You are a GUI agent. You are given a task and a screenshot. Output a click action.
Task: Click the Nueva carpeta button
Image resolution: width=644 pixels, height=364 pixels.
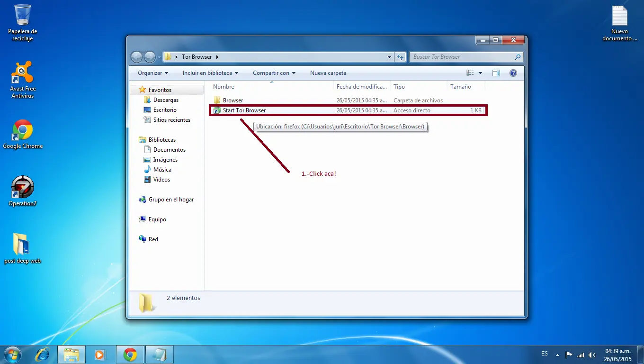(x=328, y=73)
